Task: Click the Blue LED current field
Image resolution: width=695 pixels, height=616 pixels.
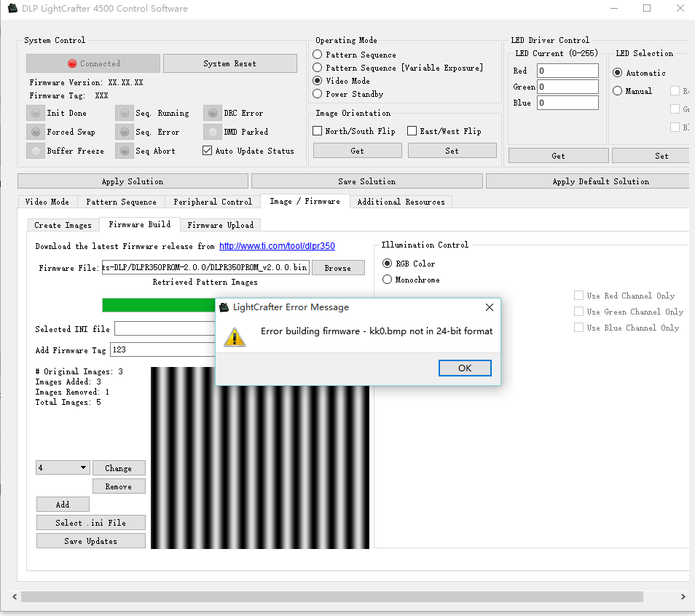Action: [568, 103]
